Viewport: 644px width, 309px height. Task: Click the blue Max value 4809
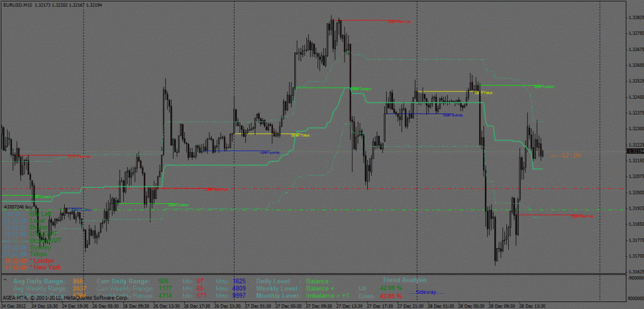click(239, 288)
